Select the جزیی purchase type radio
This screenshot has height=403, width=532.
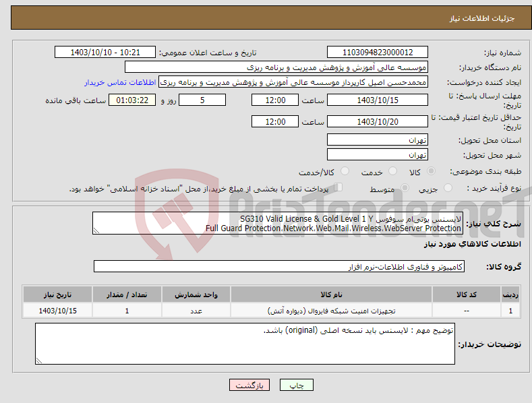(448, 187)
